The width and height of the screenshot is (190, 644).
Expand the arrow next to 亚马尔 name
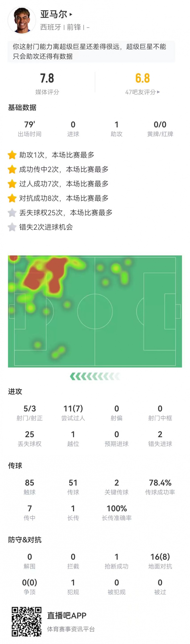click(71, 14)
